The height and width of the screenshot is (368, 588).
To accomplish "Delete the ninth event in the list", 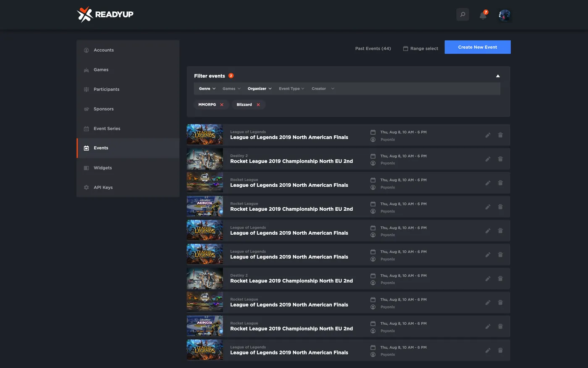I will coord(500,327).
